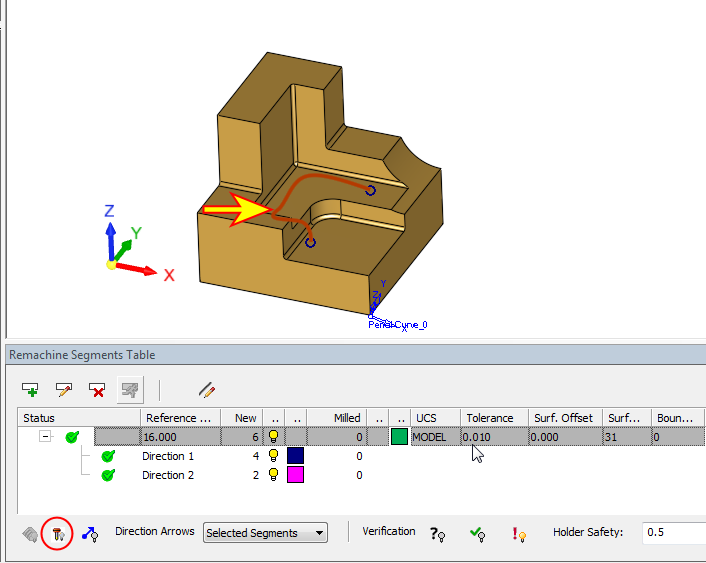
Task: Click the green check verification icon
Action: (x=477, y=534)
